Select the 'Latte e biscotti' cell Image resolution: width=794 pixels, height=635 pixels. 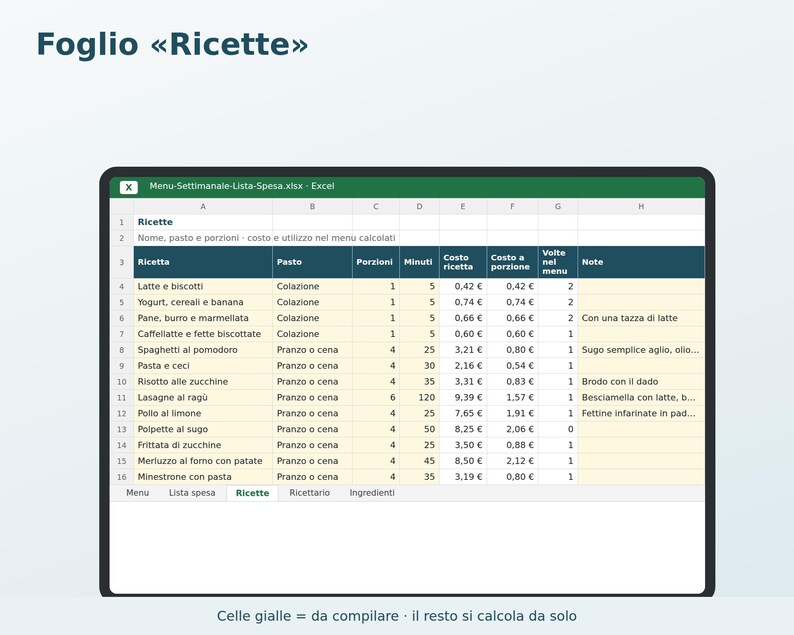click(x=203, y=286)
